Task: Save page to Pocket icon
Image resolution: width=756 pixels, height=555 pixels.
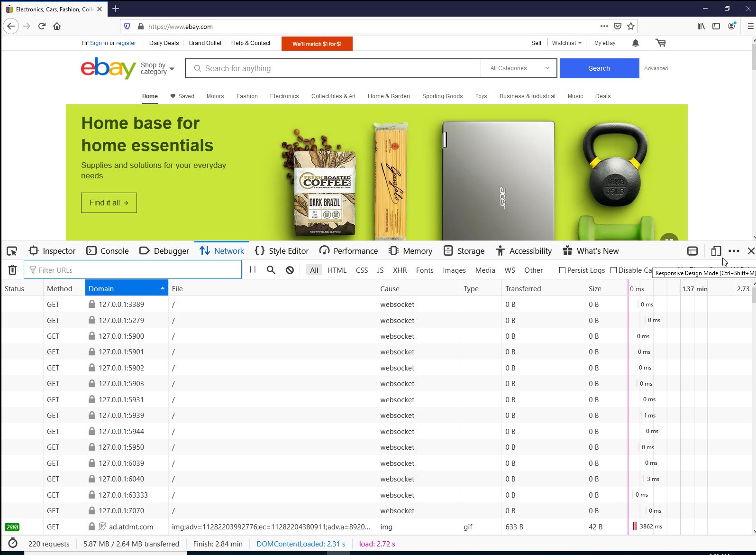Action: pyautogui.click(x=618, y=26)
